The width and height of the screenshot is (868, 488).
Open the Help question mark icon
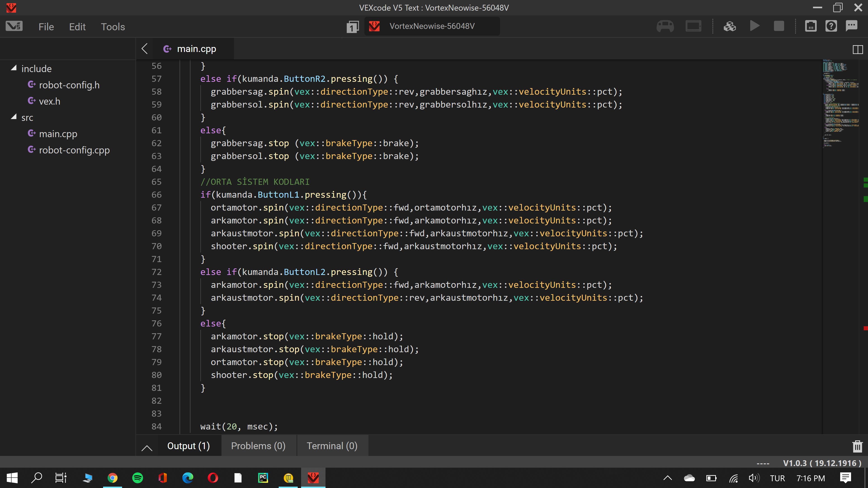pos(831,26)
